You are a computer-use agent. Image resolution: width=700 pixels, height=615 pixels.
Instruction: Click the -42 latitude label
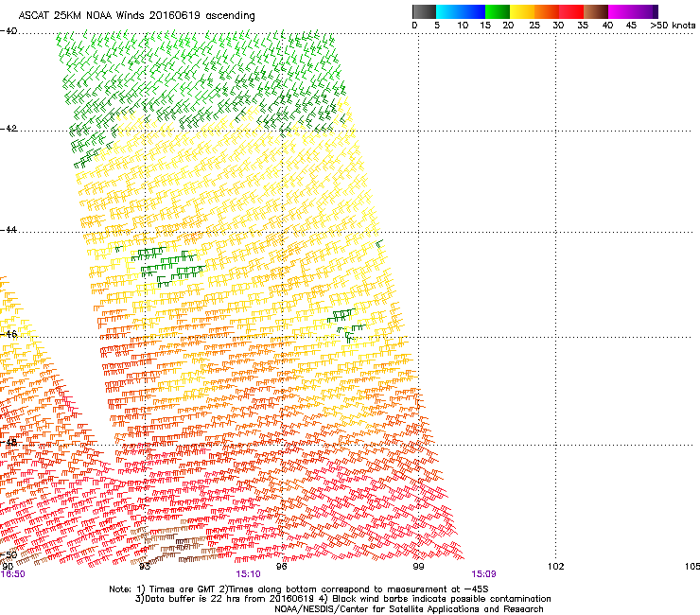click(9, 129)
